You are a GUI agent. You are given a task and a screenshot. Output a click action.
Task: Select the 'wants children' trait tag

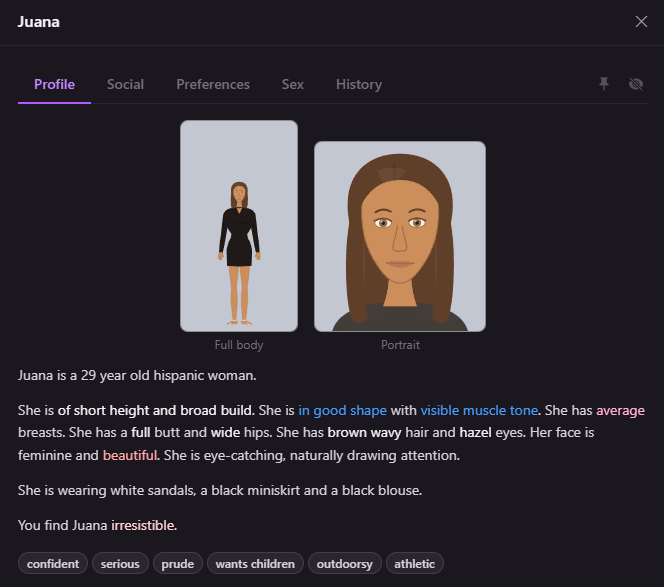[255, 564]
